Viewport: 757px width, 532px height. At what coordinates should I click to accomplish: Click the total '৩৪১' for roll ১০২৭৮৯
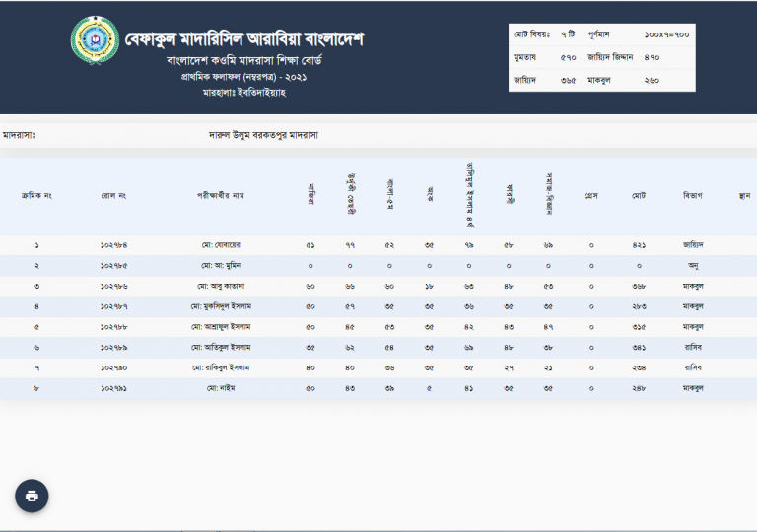pyautogui.click(x=639, y=348)
